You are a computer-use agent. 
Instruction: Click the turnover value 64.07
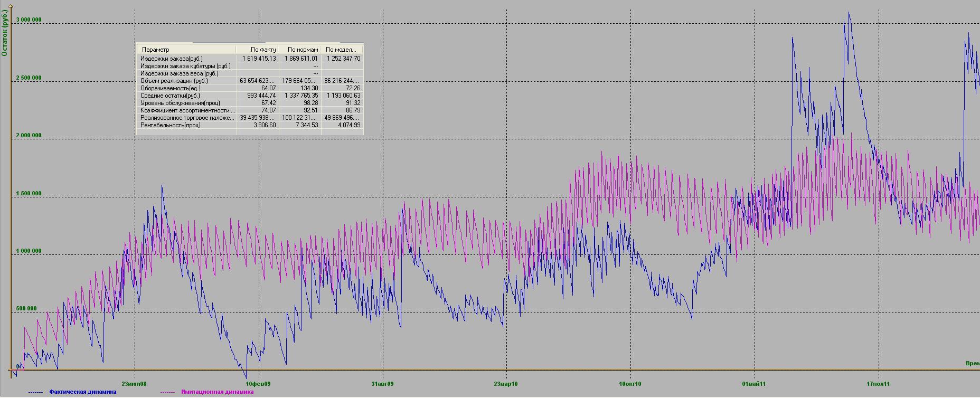pos(268,88)
